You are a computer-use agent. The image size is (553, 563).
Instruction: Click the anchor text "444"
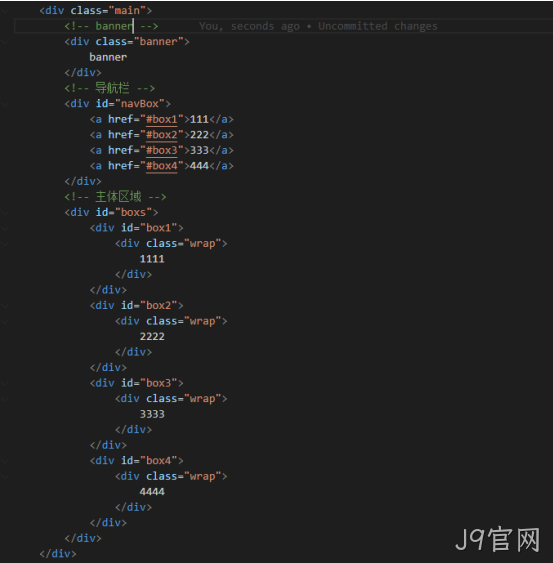(199, 166)
